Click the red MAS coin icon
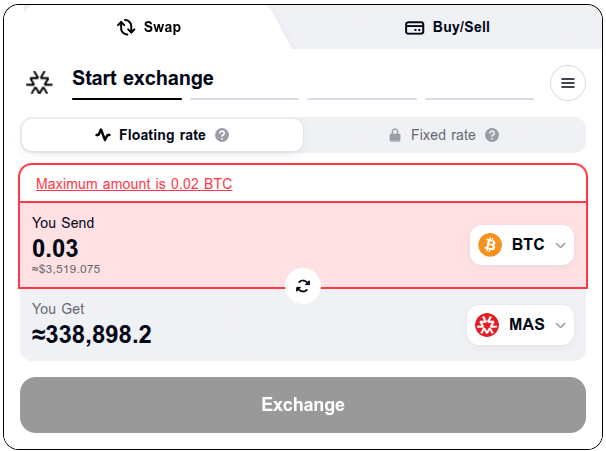 point(487,325)
